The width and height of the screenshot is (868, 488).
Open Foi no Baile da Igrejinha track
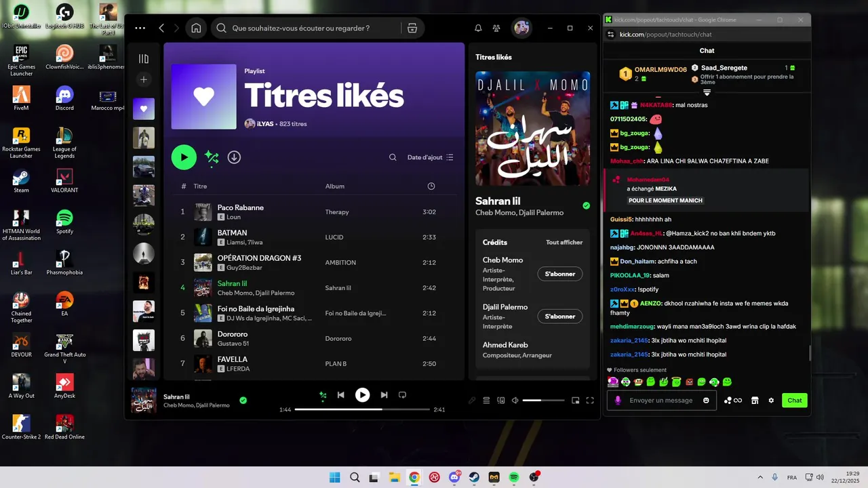pos(314,313)
